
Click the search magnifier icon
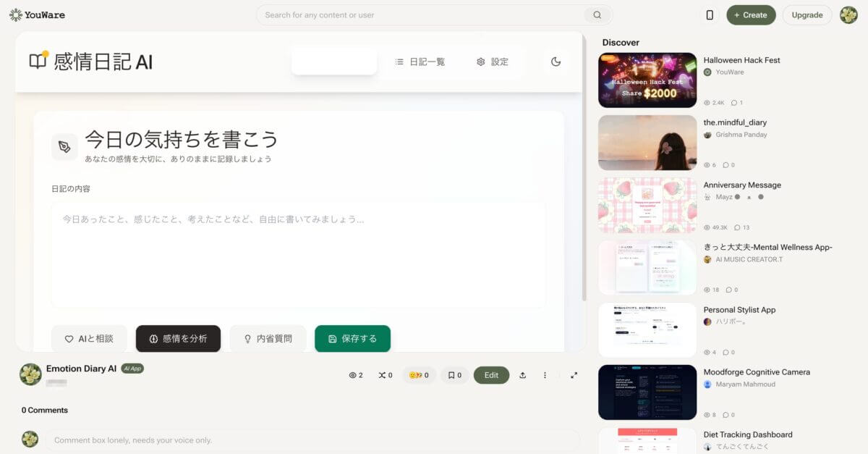(x=597, y=14)
